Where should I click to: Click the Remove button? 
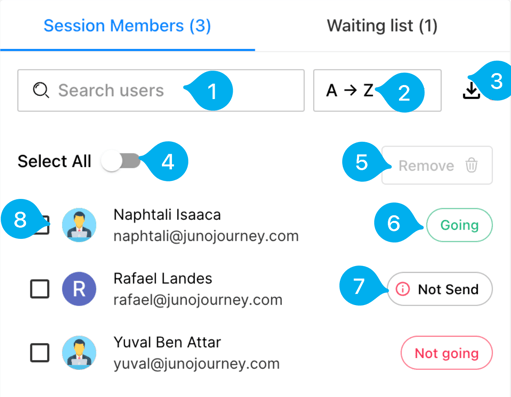437,165
